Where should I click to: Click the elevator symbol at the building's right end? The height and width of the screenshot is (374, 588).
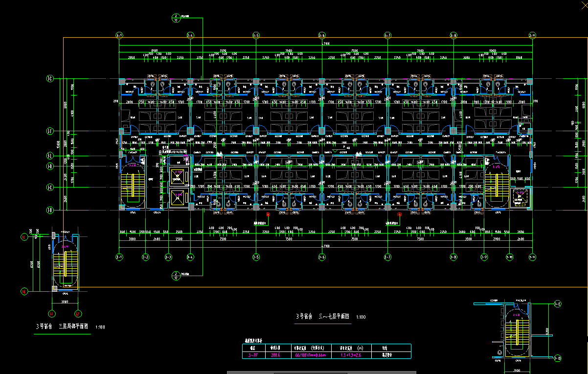click(519, 198)
